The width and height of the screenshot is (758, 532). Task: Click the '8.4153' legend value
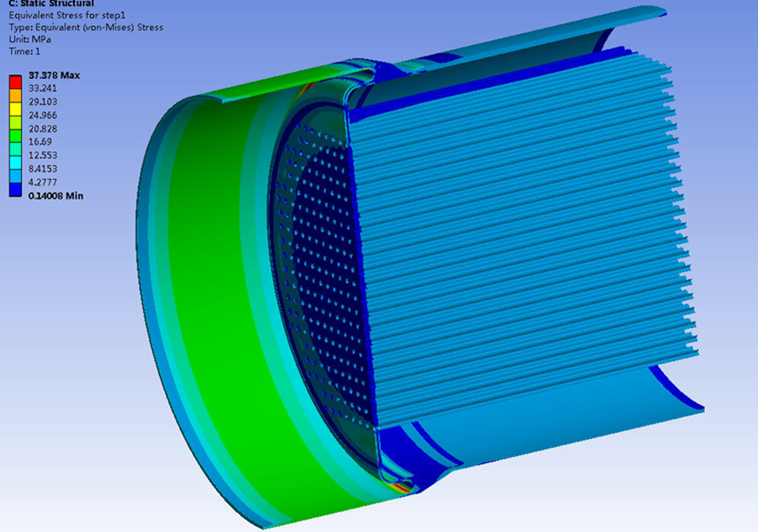(43, 169)
